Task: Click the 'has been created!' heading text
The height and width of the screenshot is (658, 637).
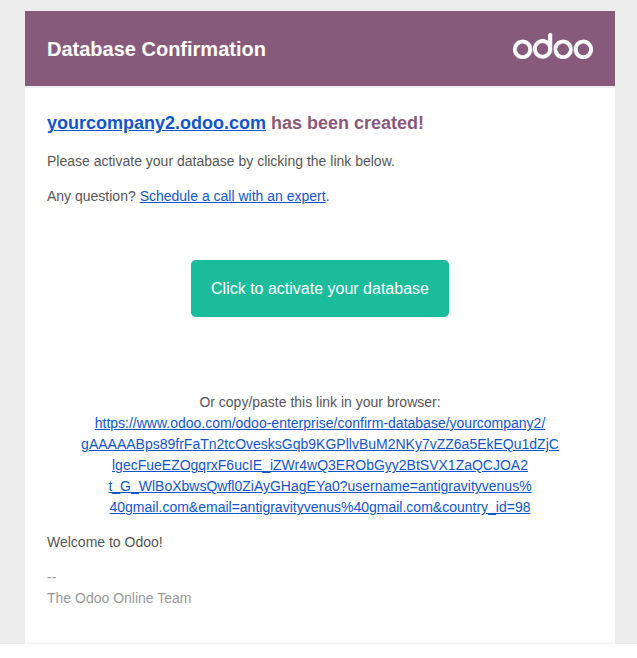Action: click(x=347, y=123)
